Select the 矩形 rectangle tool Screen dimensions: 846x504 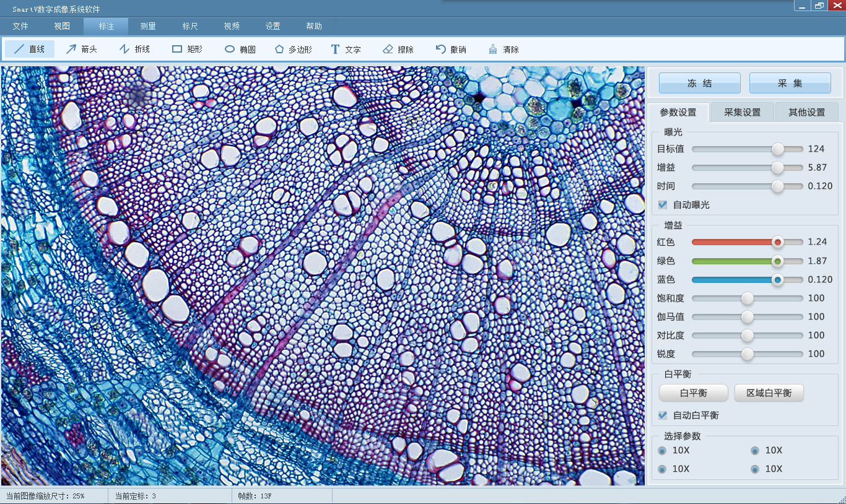pos(187,49)
